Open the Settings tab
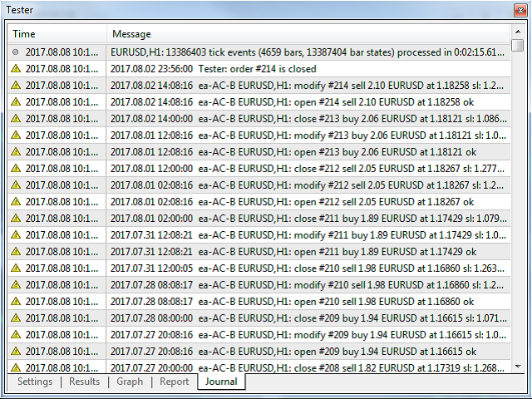Image resolution: width=532 pixels, height=399 pixels. tap(35, 382)
